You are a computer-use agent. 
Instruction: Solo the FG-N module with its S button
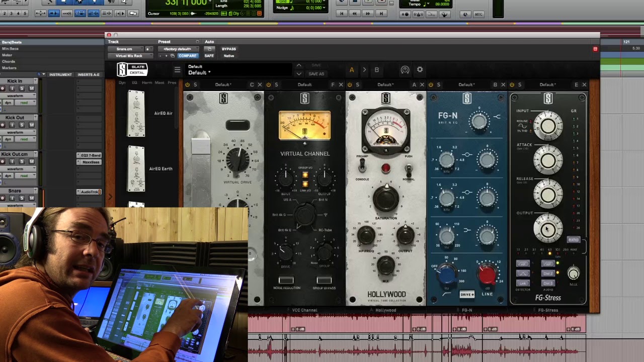click(x=439, y=84)
